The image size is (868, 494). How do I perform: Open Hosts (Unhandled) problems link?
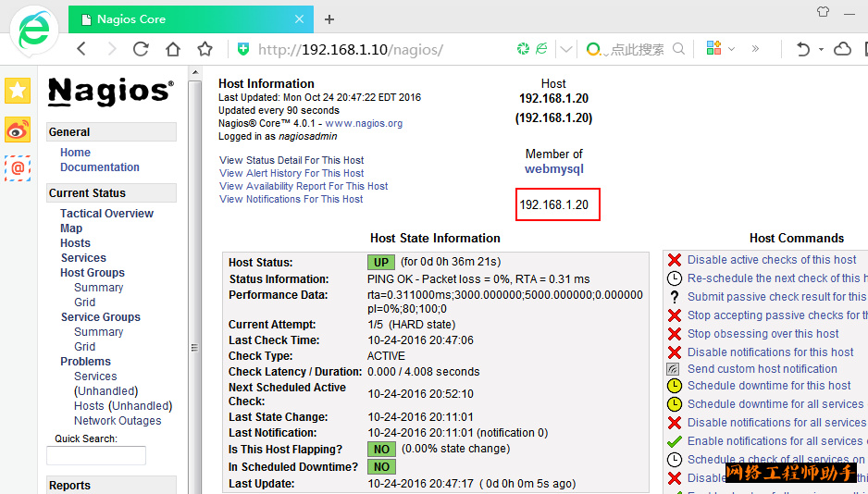[123, 406]
